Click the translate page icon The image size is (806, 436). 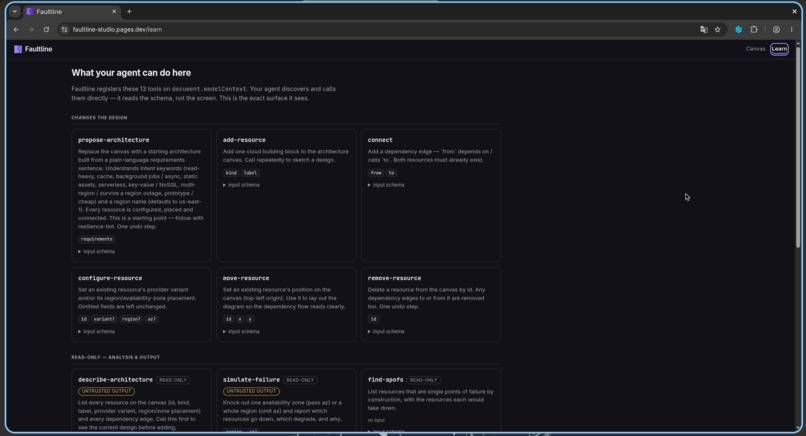pos(704,29)
